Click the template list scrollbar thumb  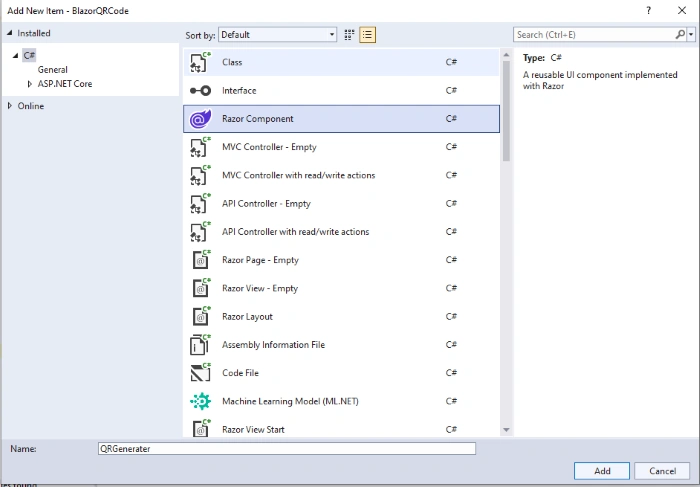[506, 111]
